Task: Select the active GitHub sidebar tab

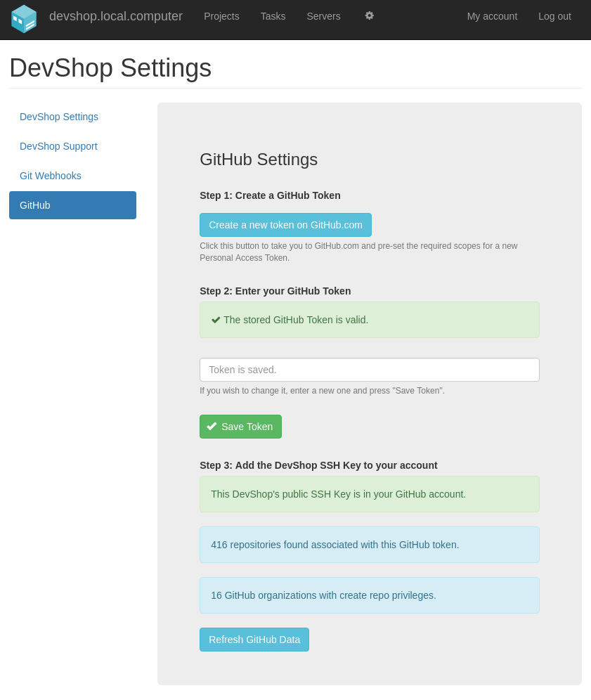Action: 73,205
